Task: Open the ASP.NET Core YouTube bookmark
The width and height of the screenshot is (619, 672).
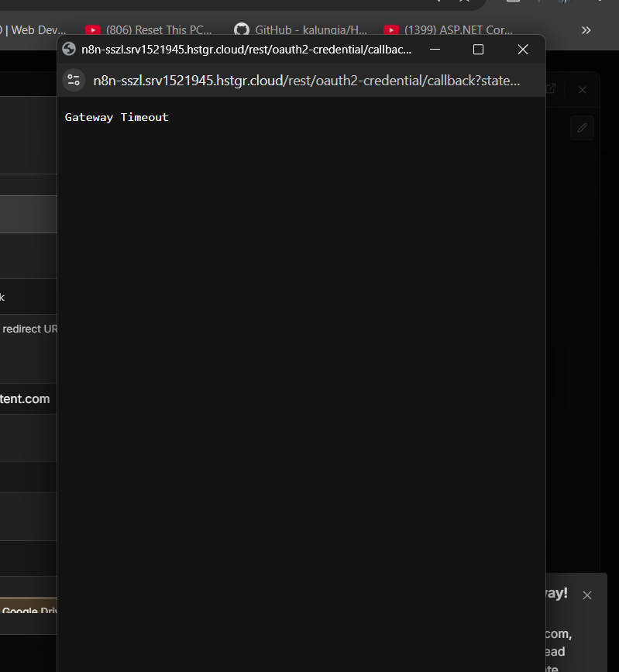Action: pos(448,30)
